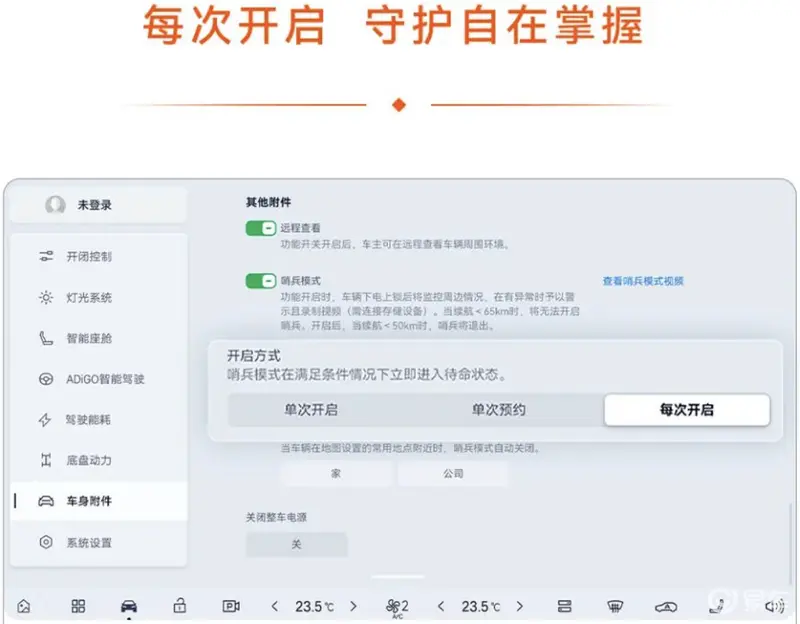Toggle the 远程查看 switch

(260, 228)
